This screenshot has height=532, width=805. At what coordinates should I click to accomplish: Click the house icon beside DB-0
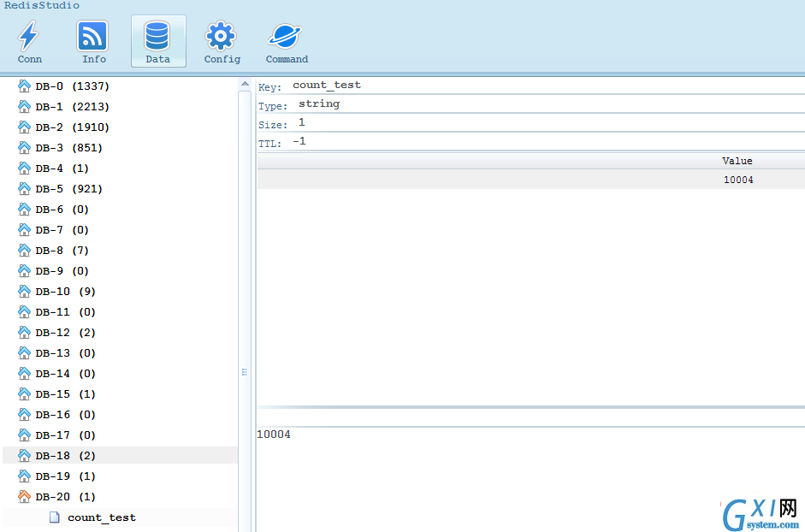coord(24,86)
